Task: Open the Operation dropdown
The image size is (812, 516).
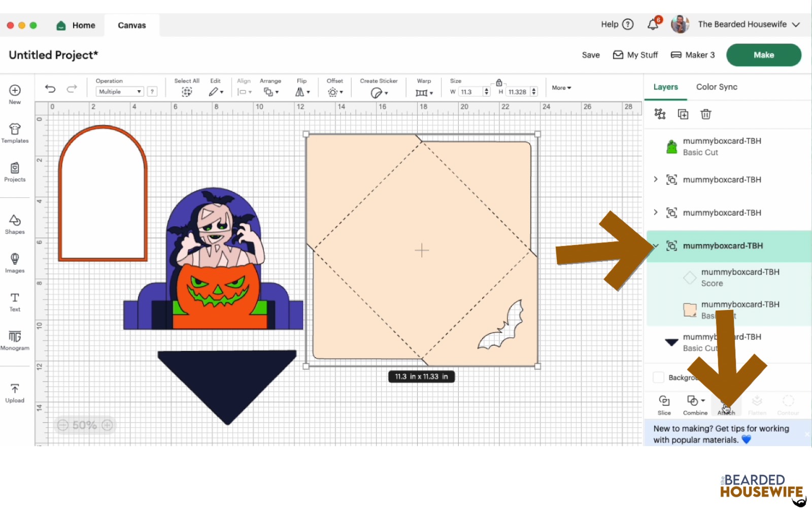Action: 120,92
